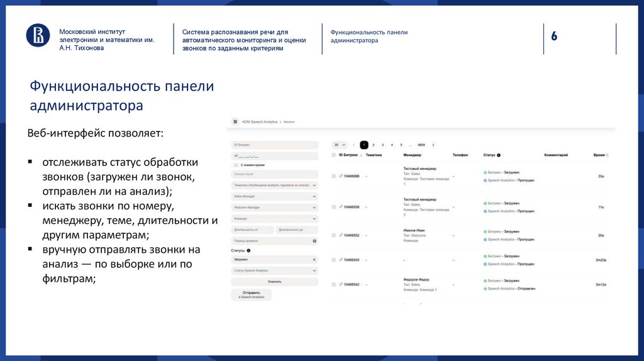Click the Длительность до input field

pos(297,230)
